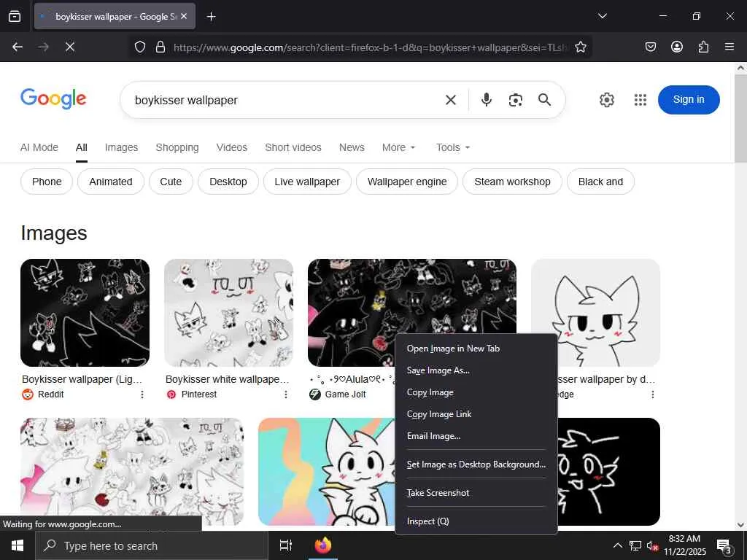Image resolution: width=747 pixels, height=560 pixels.
Task: Switch to AI Mode tab
Action: tap(39, 147)
